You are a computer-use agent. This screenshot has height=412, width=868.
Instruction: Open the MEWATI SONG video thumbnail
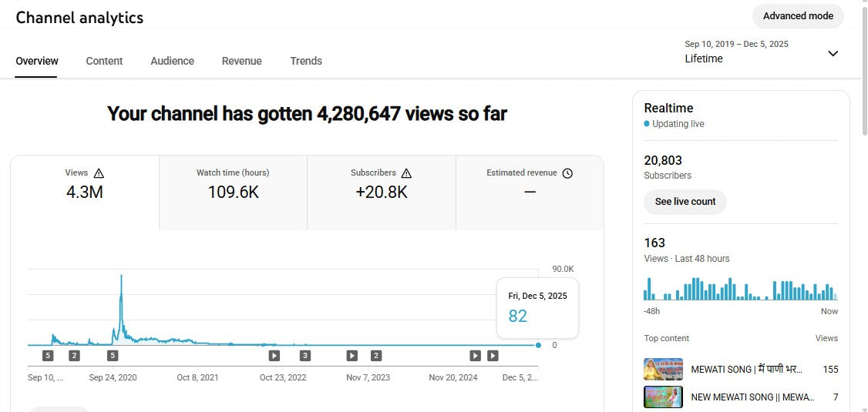[663, 370]
